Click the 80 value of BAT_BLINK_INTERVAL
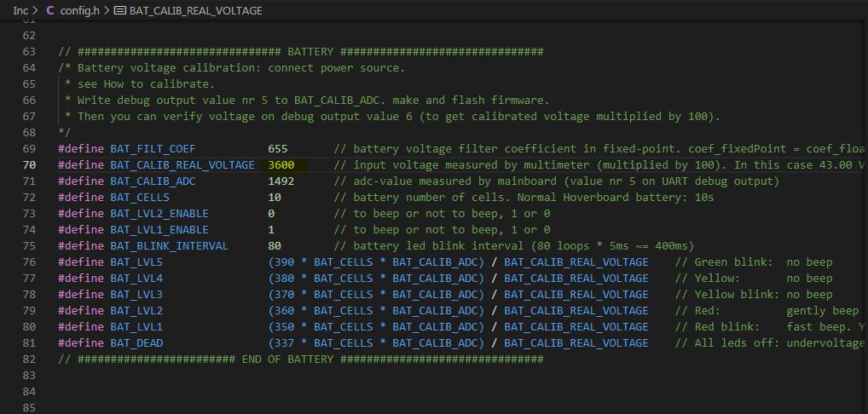 [275, 245]
